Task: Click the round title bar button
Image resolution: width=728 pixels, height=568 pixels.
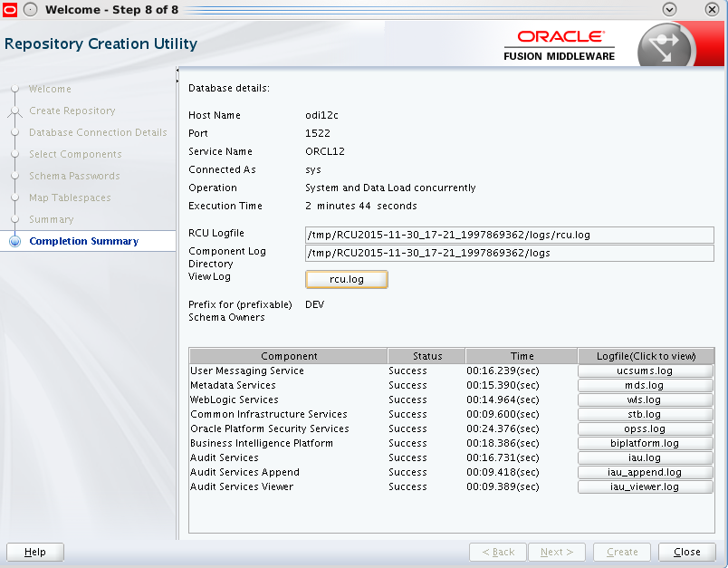Action: 30,9
